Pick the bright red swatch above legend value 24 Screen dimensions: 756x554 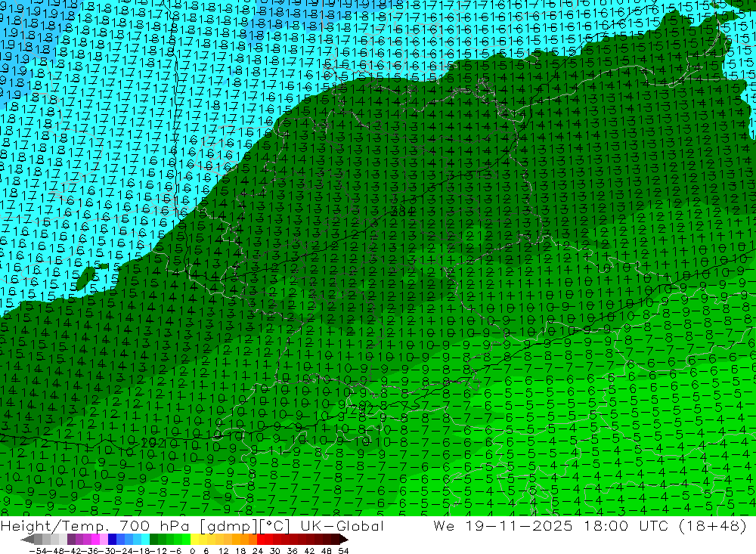tap(261, 540)
